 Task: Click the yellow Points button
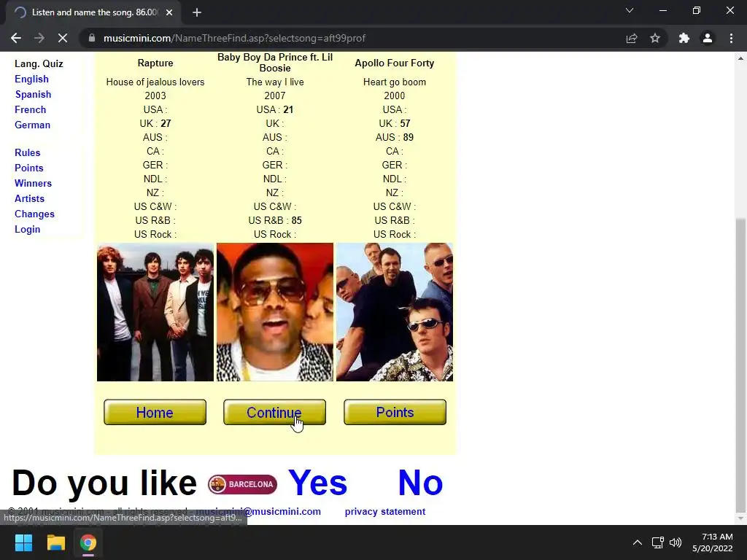pos(395,412)
